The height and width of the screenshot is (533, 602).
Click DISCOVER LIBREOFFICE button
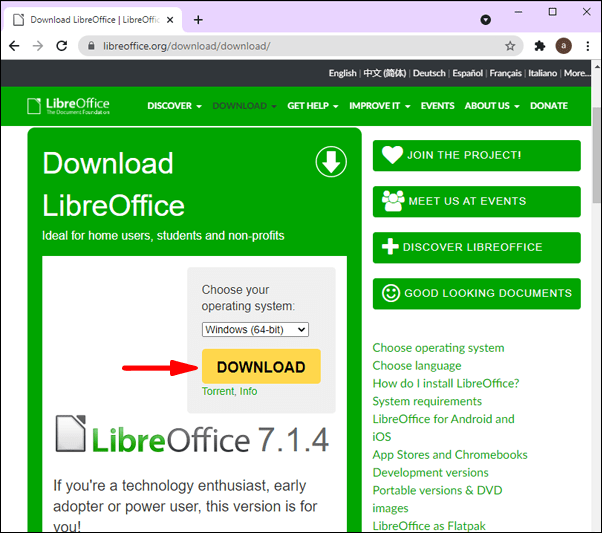pyautogui.click(x=476, y=247)
